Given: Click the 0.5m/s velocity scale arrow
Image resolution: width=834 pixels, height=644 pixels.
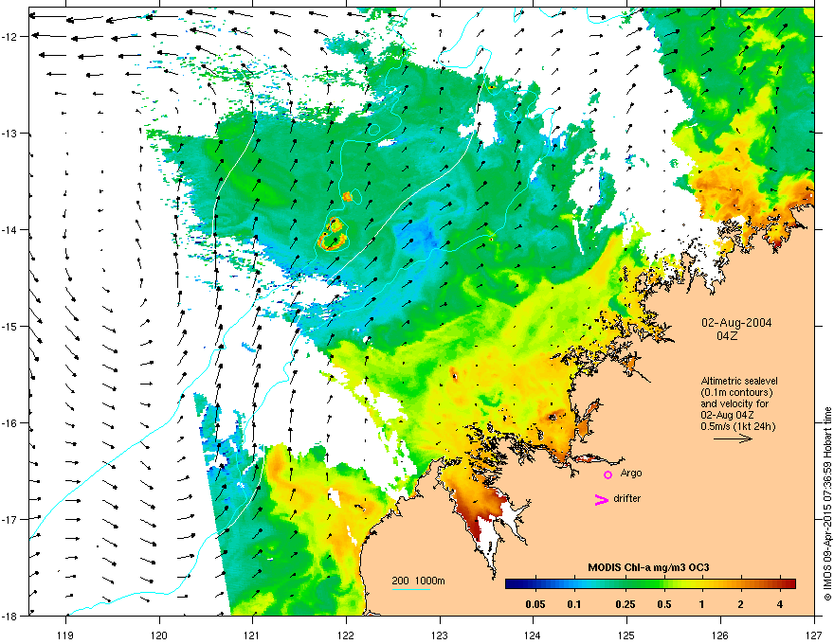Looking at the screenshot, I should 733,438.
